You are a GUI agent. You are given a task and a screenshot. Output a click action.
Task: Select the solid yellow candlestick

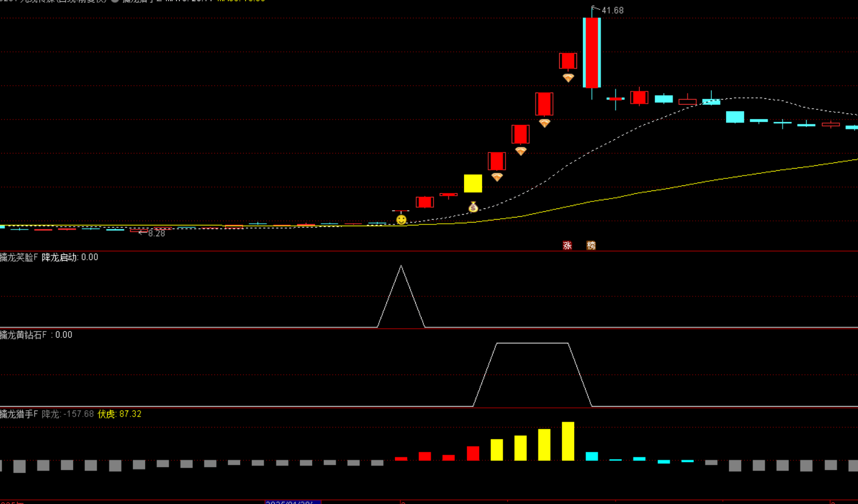[x=473, y=184]
